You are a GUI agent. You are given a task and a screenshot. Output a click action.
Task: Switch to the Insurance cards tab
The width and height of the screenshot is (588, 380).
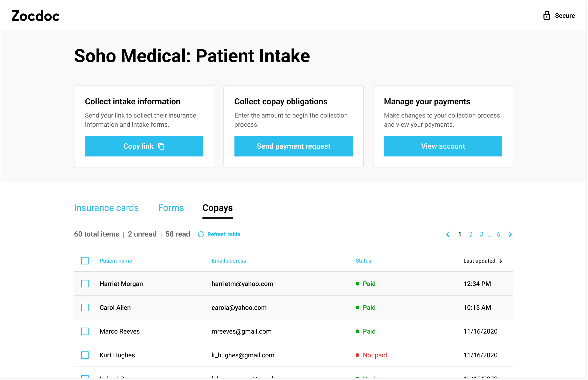coord(106,208)
